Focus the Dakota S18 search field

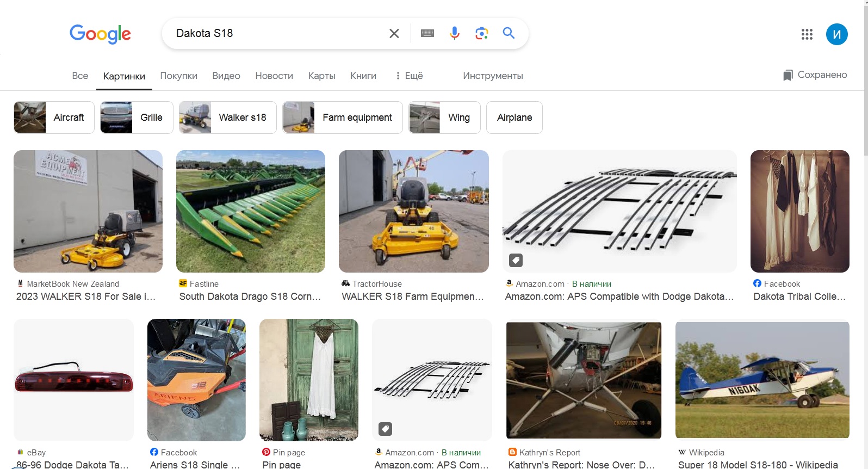277,33
